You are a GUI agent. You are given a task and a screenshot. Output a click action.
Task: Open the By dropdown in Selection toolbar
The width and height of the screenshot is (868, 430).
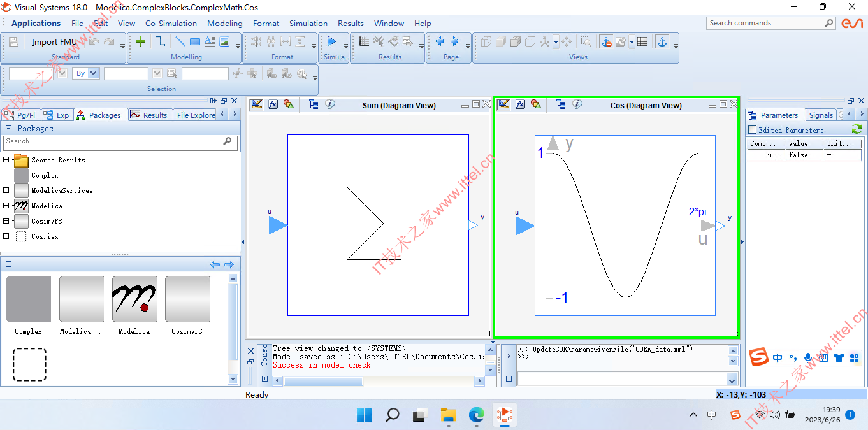pos(94,73)
